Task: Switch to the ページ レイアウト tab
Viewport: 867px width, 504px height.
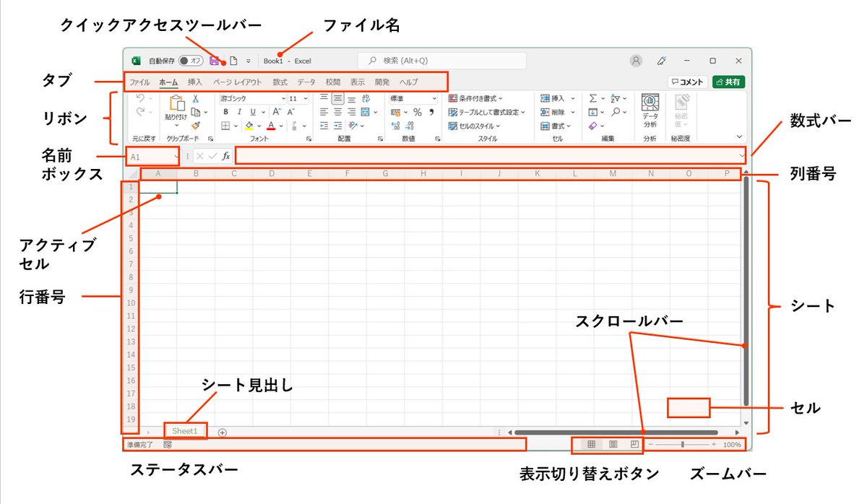Action: 238,82
